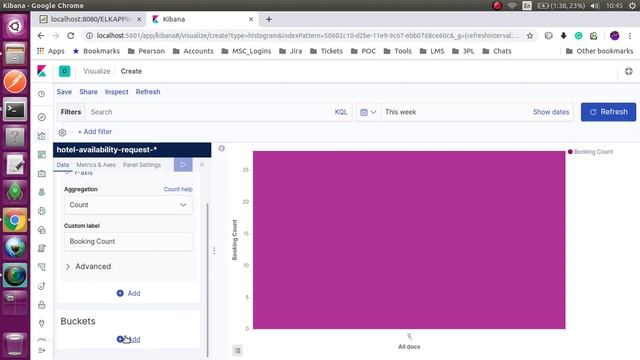Open the MSC_Logins bookmarks folder
Screen dimensions: 640x360
tap(246, 51)
